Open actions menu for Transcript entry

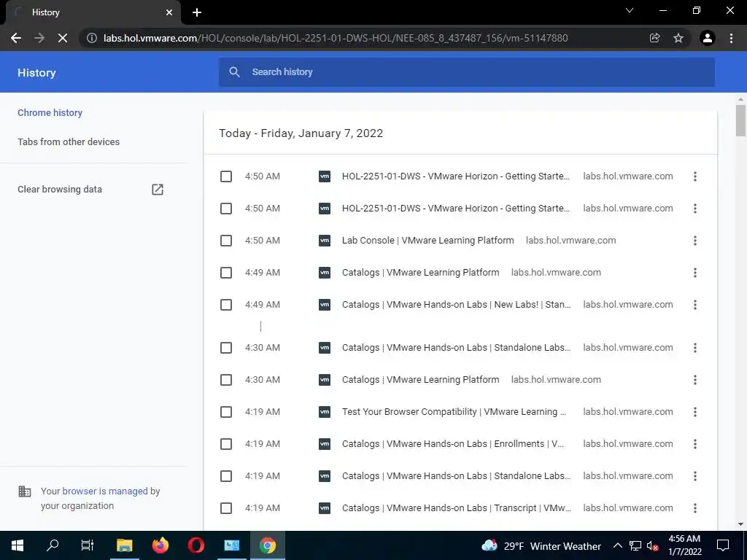click(x=695, y=508)
